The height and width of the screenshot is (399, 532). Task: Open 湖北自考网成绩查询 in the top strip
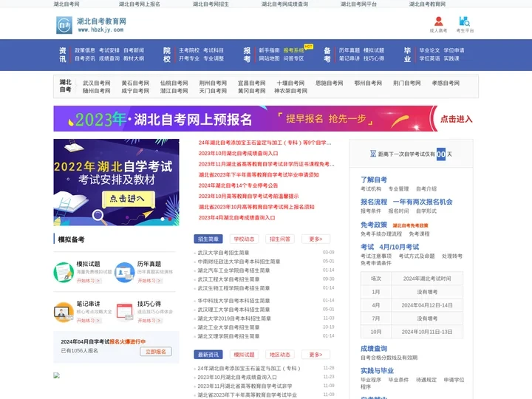click(x=284, y=4)
